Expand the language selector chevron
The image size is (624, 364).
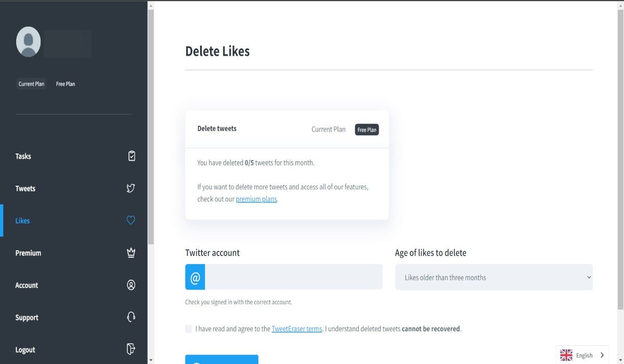[x=602, y=355]
